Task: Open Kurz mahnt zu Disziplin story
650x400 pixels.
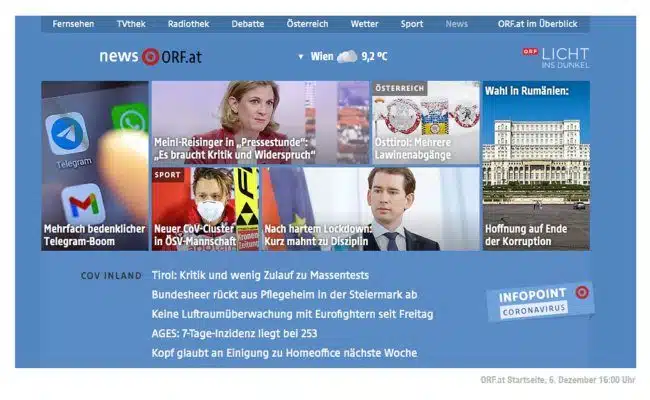Action: click(371, 209)
